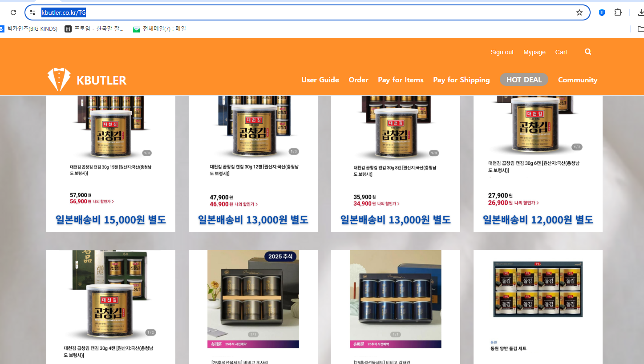Click the 대천김 곱창김 캔김 30g 4캔 title
The height and width of the screenshot is (364, 644).
click(109, 352)
